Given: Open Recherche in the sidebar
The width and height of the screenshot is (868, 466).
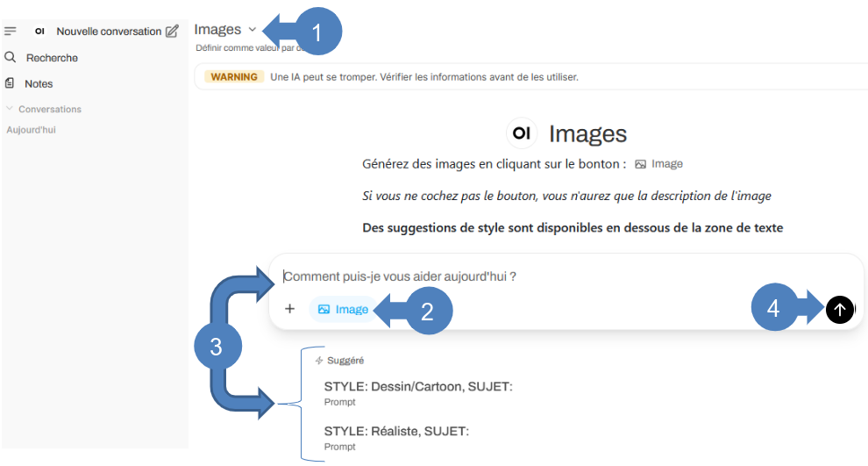Looking at the screenshot, I should pyautogui.click(x=52, y=58).
